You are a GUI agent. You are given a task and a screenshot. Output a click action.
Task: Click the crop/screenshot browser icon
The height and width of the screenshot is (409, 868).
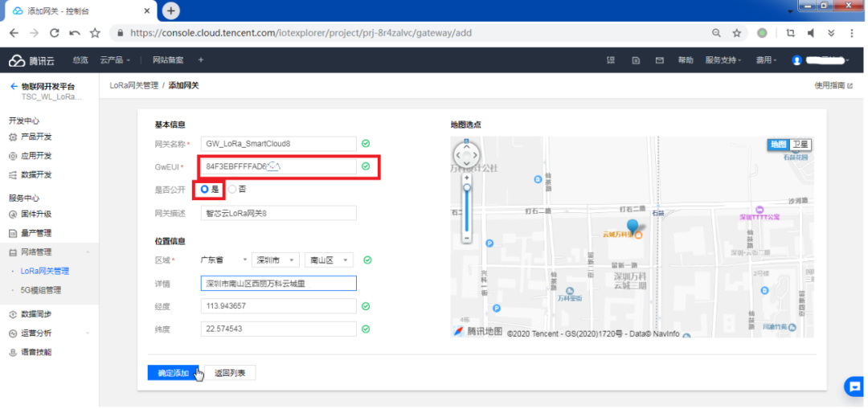pos(791,33)
